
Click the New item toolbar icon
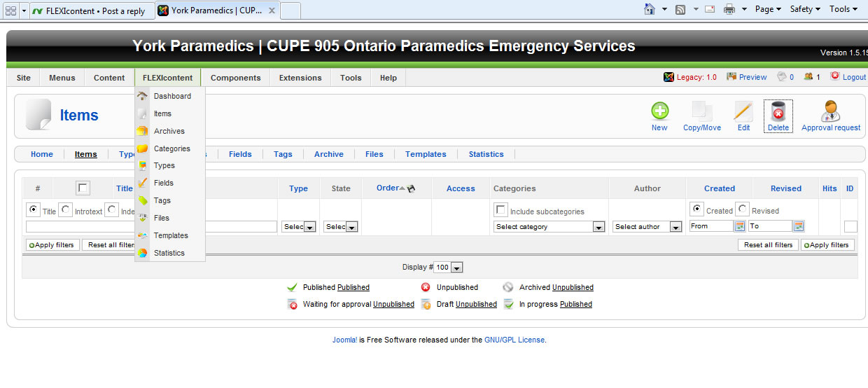[x=659, y=111]
